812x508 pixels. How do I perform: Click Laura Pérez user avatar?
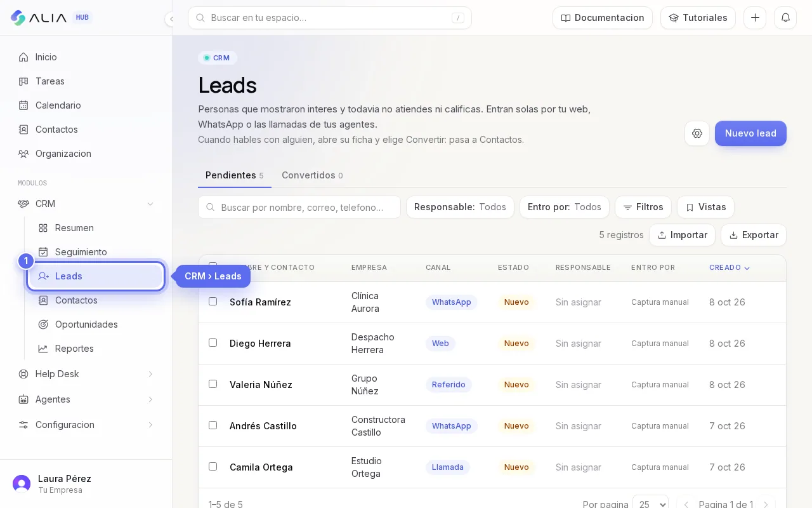[22, 484]
